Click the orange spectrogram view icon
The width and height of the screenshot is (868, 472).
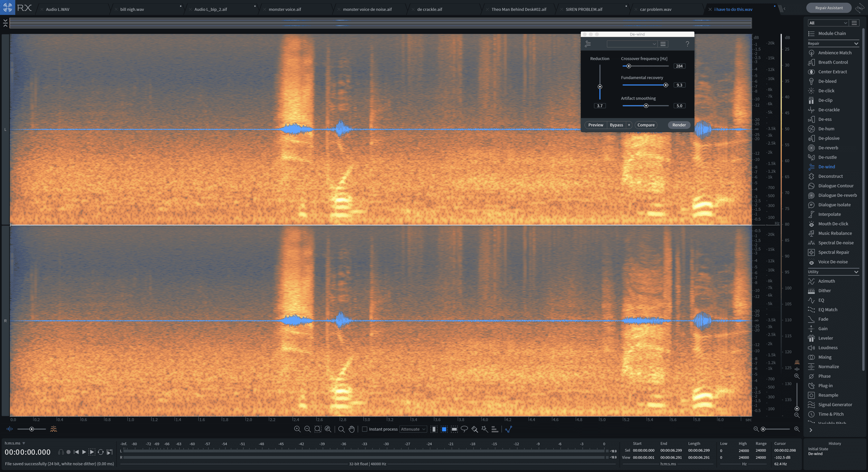(x=54, y=429)
